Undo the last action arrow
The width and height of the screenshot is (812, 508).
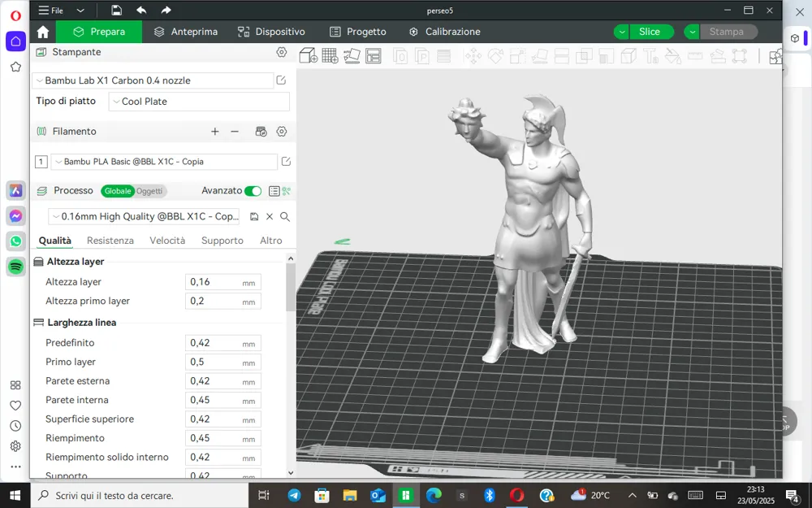pos(141,11)
